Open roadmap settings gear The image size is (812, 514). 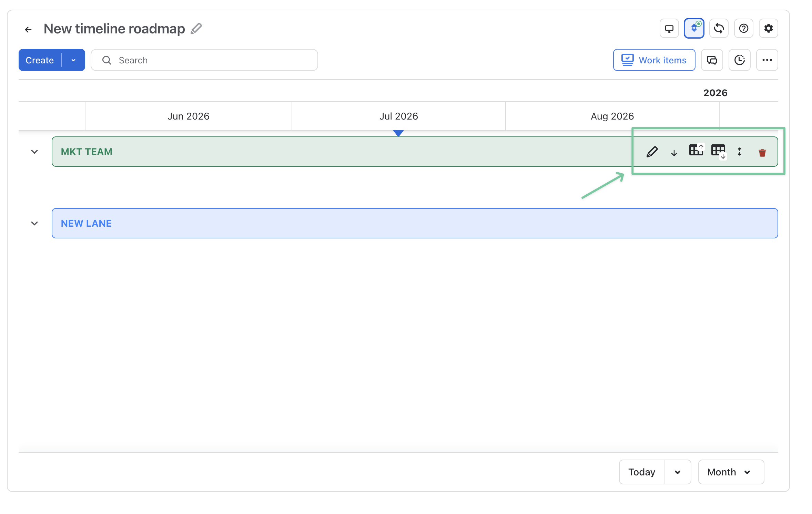(x=768, y=28)
